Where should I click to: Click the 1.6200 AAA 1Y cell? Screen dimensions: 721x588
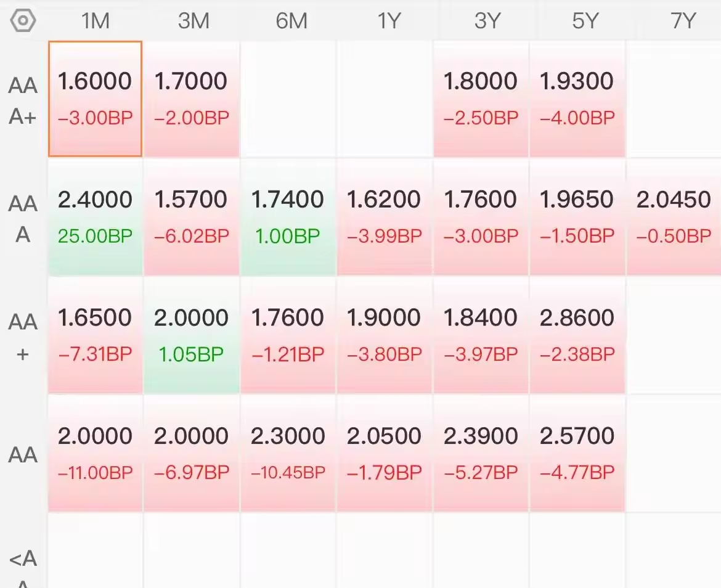[x=385, y=217]
